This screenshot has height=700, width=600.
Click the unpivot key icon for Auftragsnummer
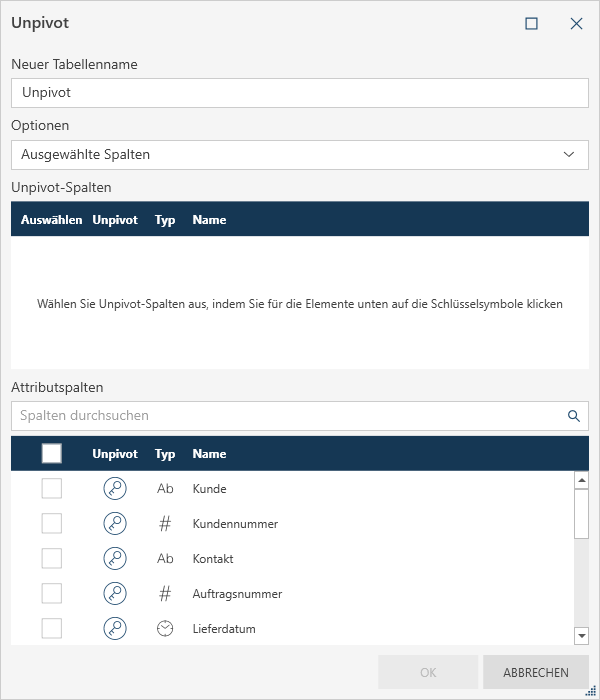[x=115, y=594]
